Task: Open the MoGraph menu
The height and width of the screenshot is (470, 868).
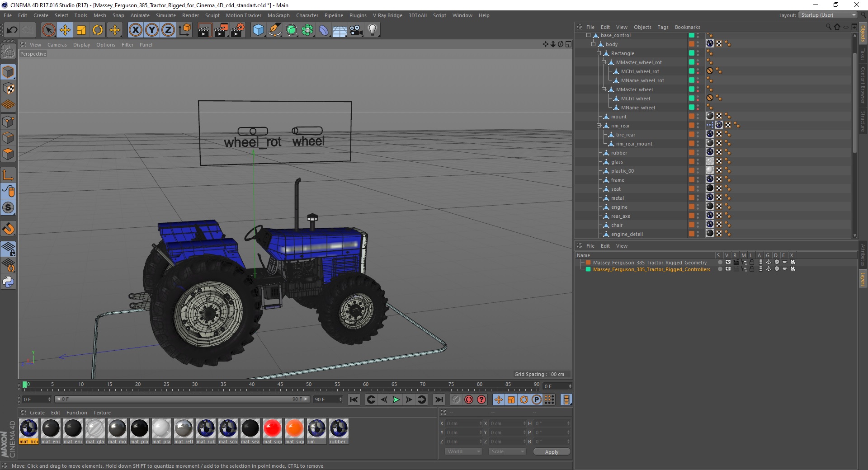Action: pos(278,15)
